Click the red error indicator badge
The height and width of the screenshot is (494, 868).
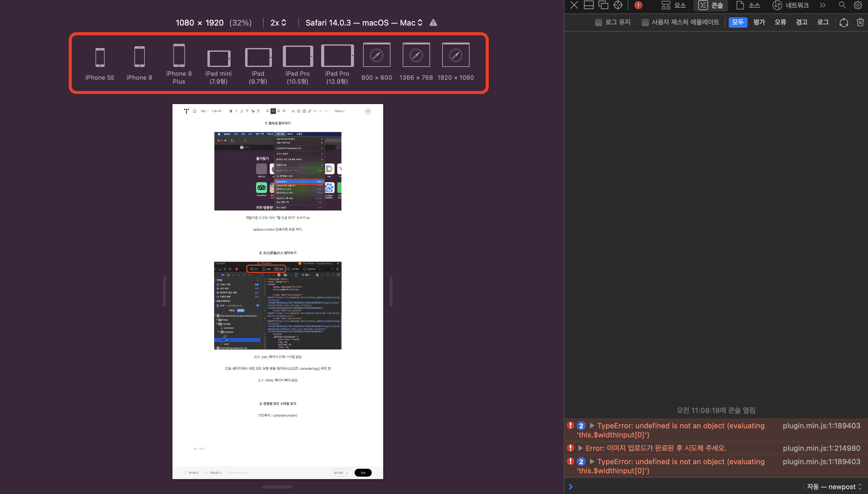tap(638, 5)
